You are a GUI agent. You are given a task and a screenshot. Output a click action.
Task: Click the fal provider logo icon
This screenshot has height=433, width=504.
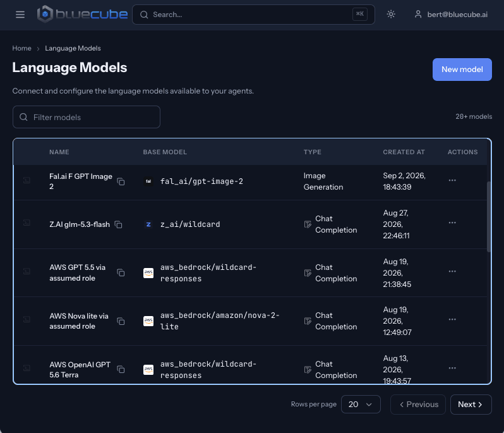coord(148,181)
